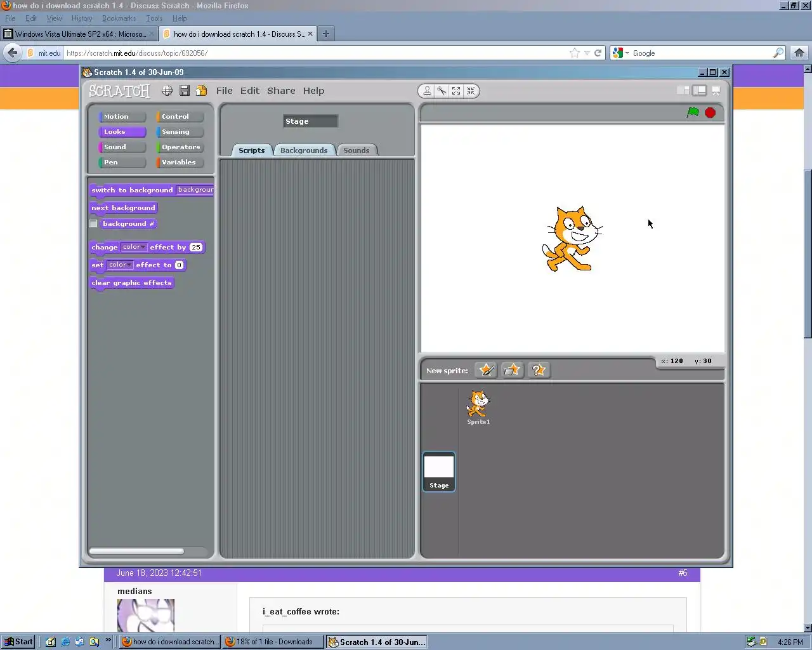This screenshot has width=812, height=650.
Task: Select the shrink sprite tool
Action: point(471,91)
